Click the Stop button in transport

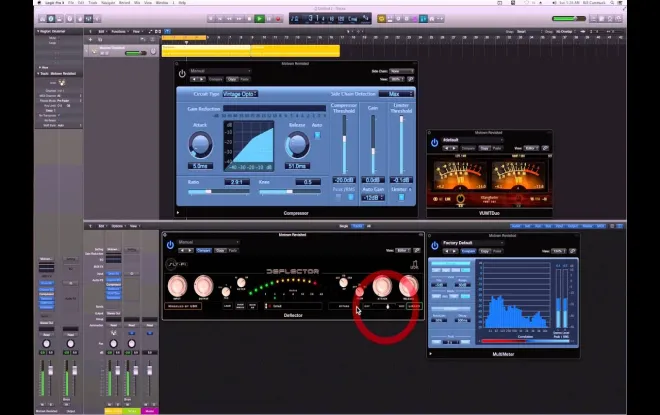click(249, 19)
